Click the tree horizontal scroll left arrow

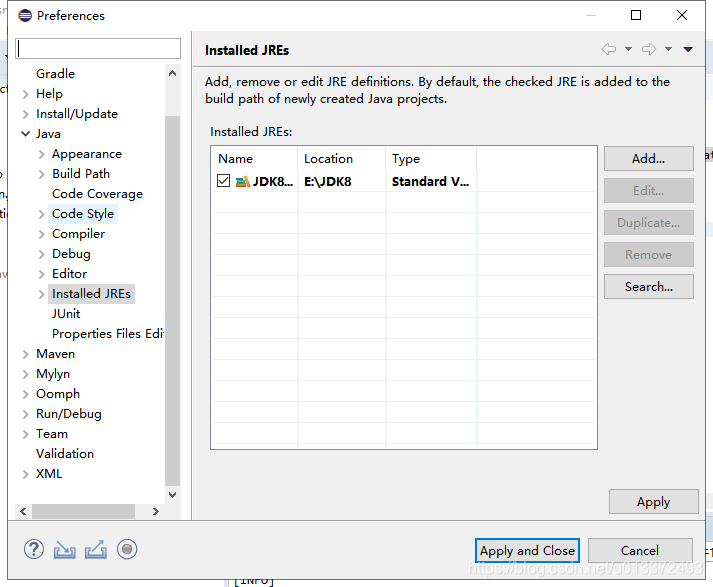pyautogui.click(x=23, y=512)
